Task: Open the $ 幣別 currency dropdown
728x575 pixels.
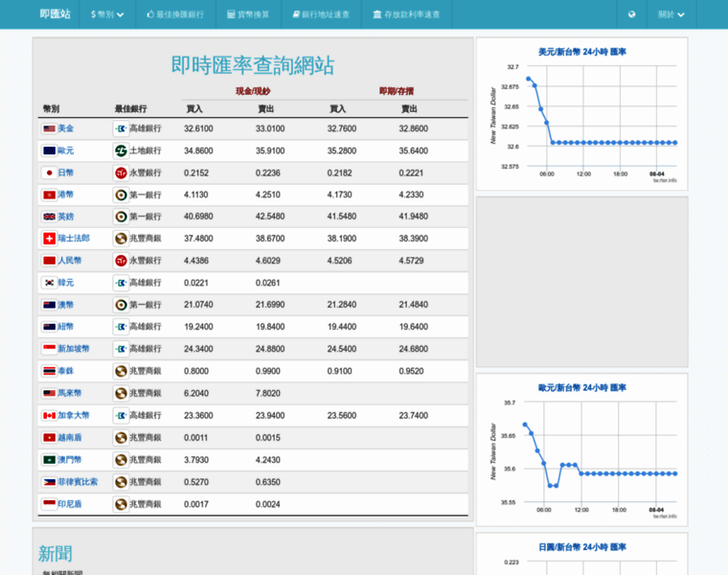Action: coord(107,14)
